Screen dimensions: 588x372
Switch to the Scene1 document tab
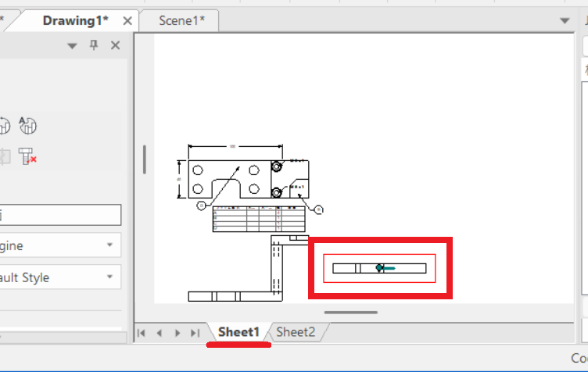[x=181, y=20]
